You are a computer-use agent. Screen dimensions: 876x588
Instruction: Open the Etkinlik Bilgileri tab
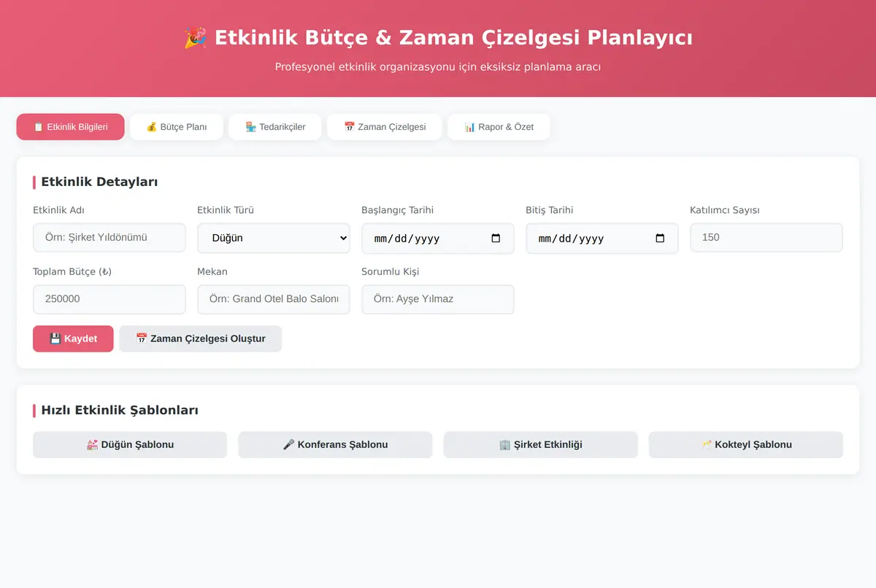click(x=70, y=127)
